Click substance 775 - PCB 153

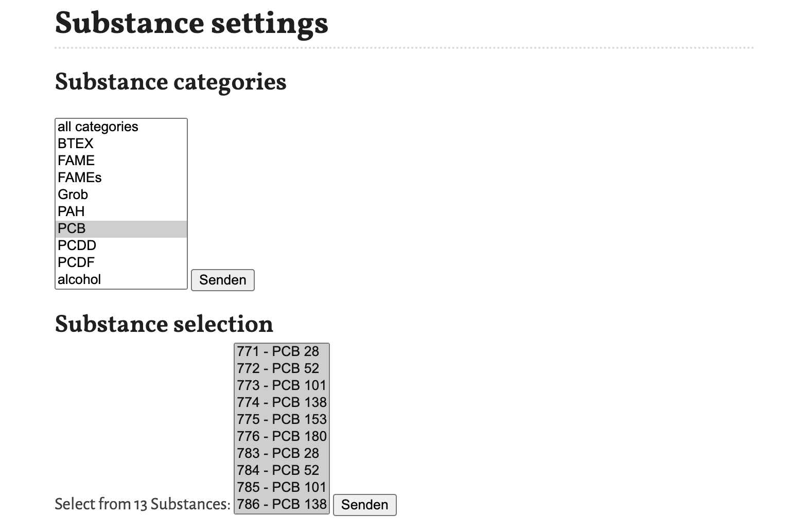[x=282, y=420]
